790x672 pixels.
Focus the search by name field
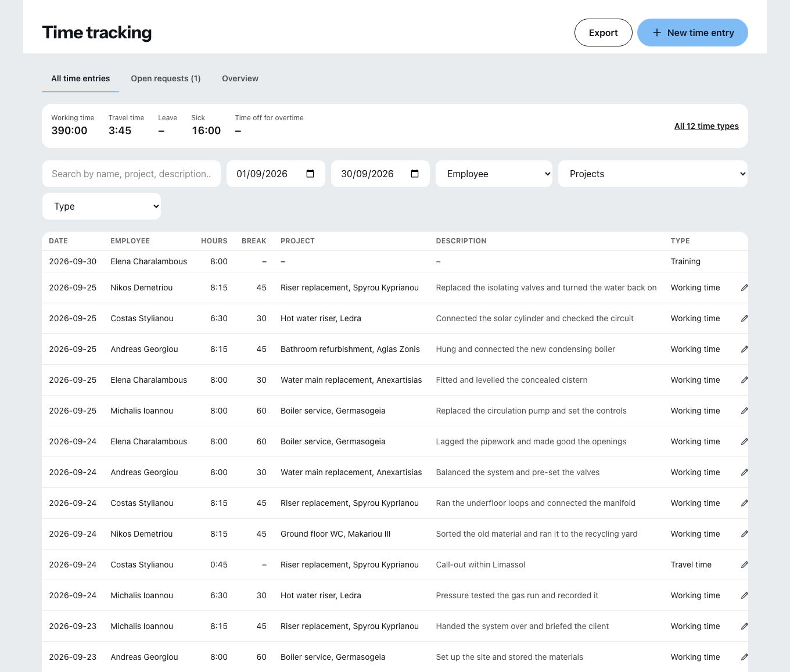tap(131, 174)
